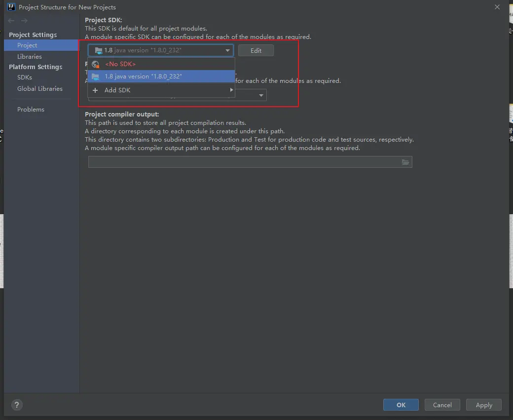513x420 pixels.
Task: Open the Libraries settings page
Action: [30, 56]
